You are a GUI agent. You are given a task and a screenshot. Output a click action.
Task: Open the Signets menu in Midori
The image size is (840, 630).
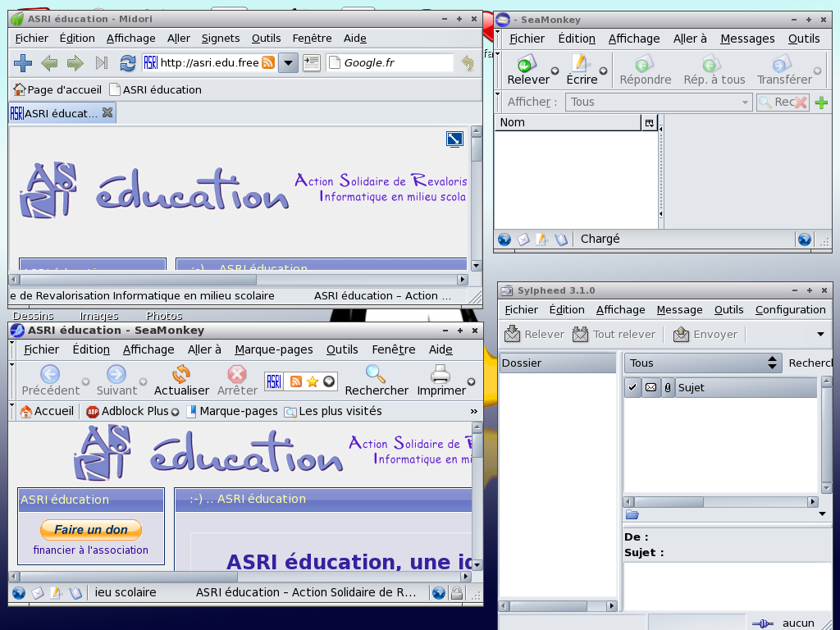point(221,38)
